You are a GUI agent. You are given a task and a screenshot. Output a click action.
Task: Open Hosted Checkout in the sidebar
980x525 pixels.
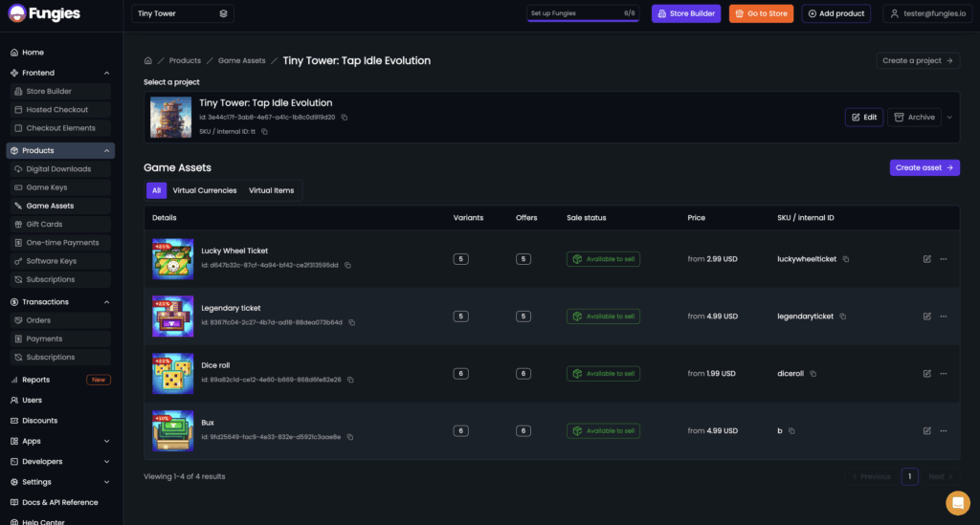pyautogui.click(x=60, y=110)
